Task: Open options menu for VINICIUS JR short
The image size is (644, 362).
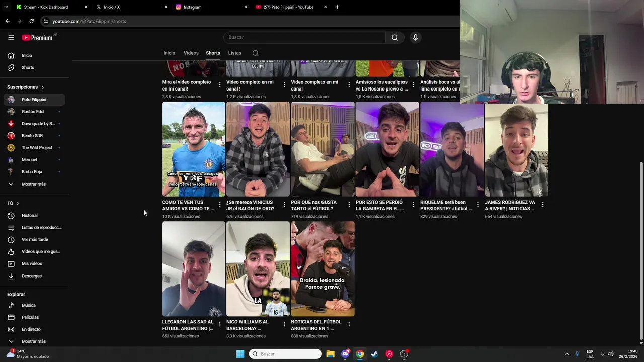Action: click(x=284, y=205)
